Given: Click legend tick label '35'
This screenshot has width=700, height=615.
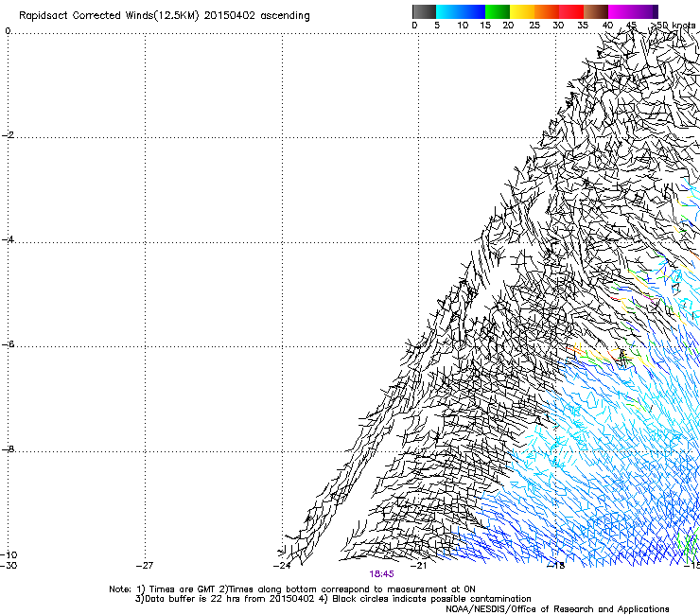Looking at the screenshot, I should (x=583, y=26).
